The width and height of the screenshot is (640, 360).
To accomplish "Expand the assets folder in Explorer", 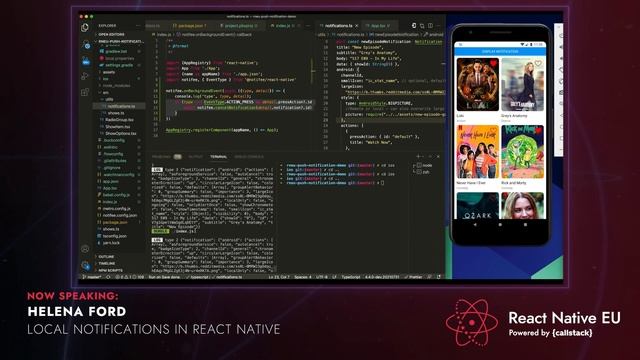I will (108, 72).
